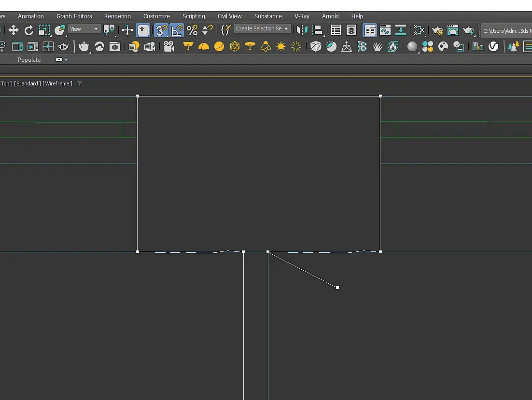Open the View reference coordinate dropdown
532x400 pixels.
pyautogui.click(x=84, y=29)
